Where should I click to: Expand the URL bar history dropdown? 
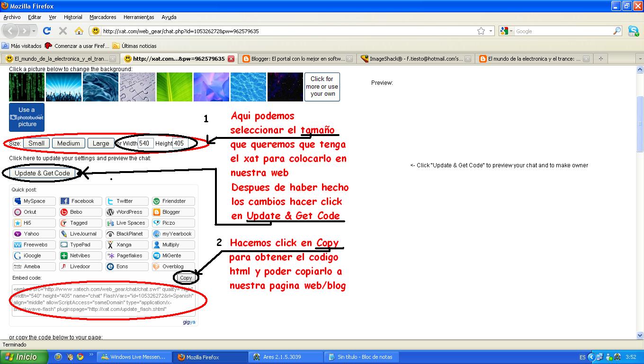coord(491,31)
